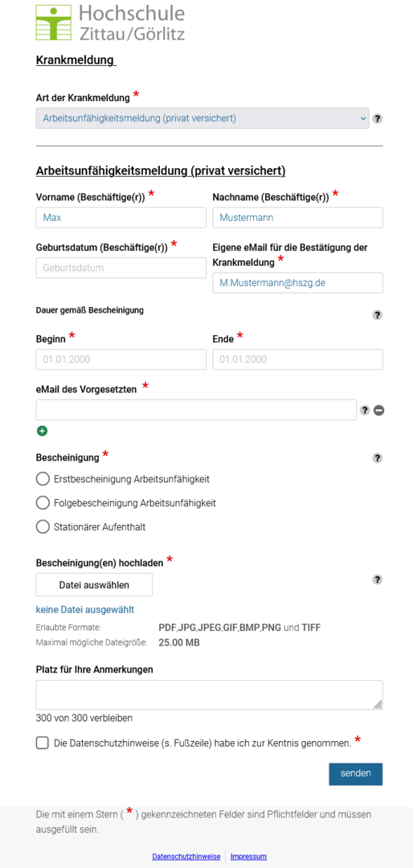This screenshot has height=868, width=413.
Task: Check the Datenschutzhinweise acknowledgment checkbox
Action: click(42, 743)
